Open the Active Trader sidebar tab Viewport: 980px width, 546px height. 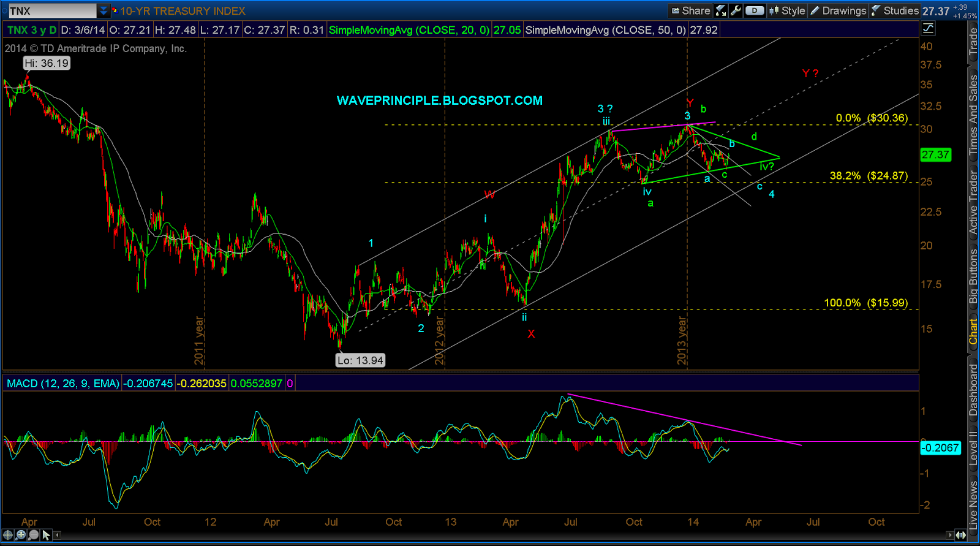click(x=973, y=202)
